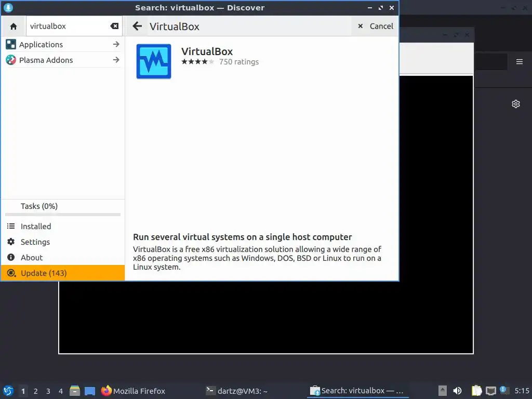Open hamburger menu in background window
Viewport: 532px width, 399px height.
520,62
